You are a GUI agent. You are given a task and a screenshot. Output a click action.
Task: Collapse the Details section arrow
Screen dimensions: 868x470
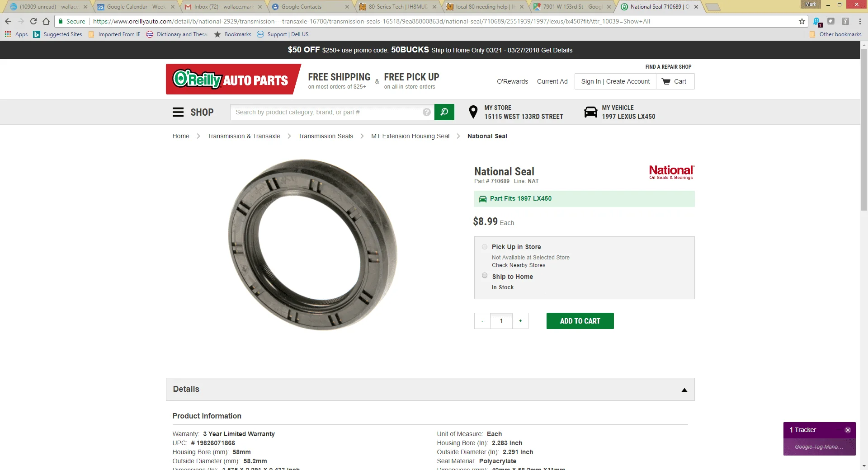pyautogui.click(x=684, y=390)
